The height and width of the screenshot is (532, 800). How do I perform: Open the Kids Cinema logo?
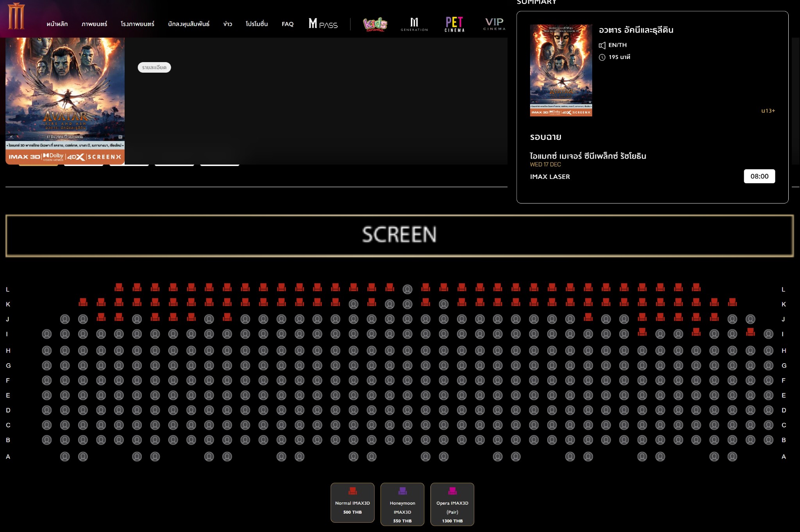point(375,24)
